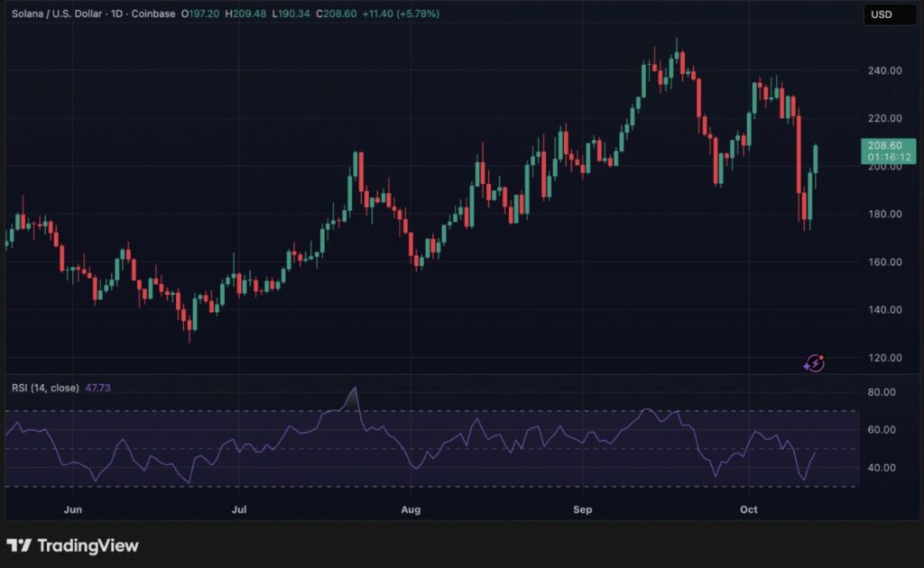The image size is (924, 568).
Task: Click the RSI value 47.73
Action: coord(98,388)
